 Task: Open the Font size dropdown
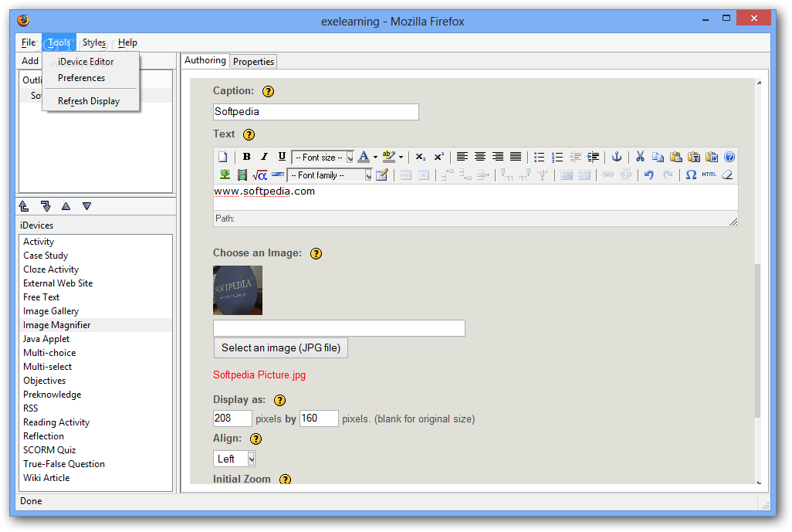323,157
